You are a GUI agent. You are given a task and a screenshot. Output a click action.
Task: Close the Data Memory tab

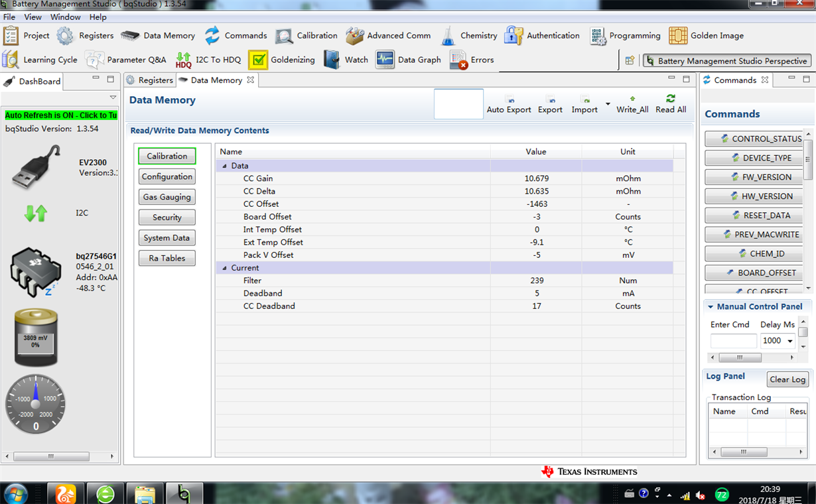pyautogui.click(x=250, y=80)
